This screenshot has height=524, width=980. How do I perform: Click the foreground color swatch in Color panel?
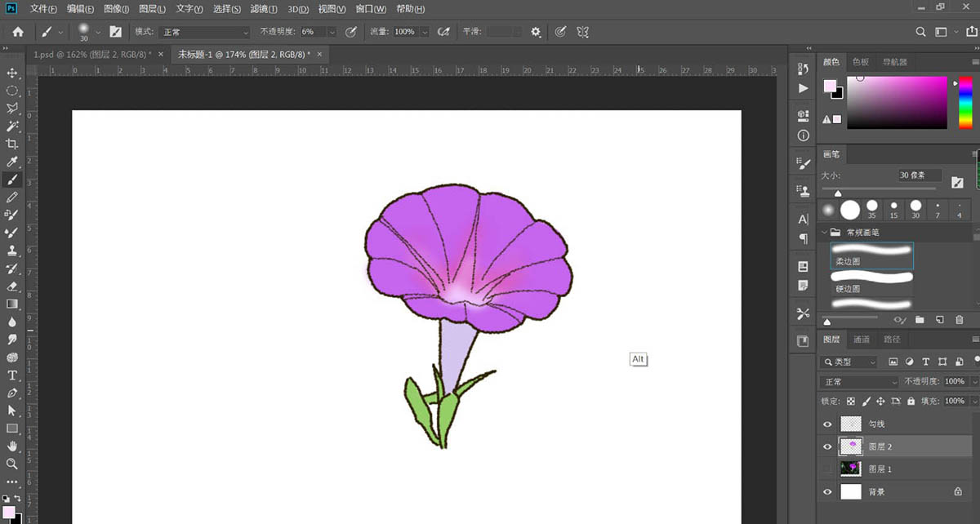click(830, 86)
